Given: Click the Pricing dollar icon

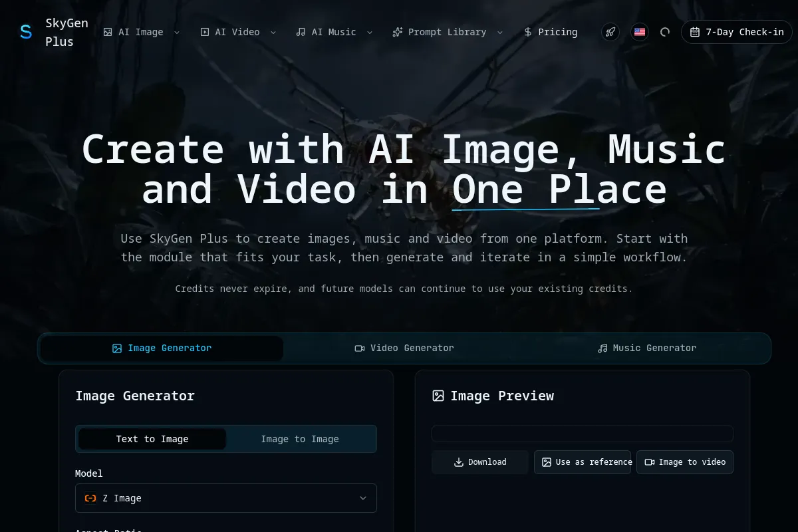Looking at the screenshot, I should pos(528,32).
